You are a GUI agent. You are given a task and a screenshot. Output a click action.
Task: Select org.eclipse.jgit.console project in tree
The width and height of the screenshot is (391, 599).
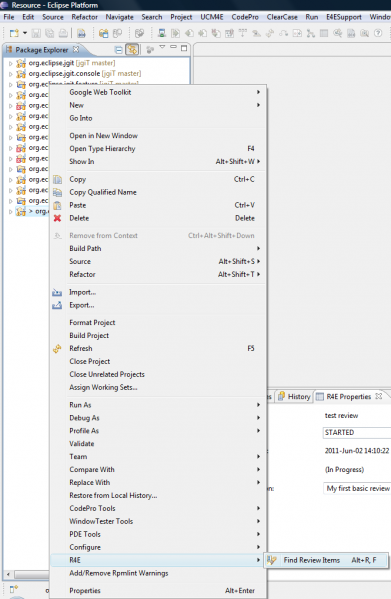click(78, 73)
